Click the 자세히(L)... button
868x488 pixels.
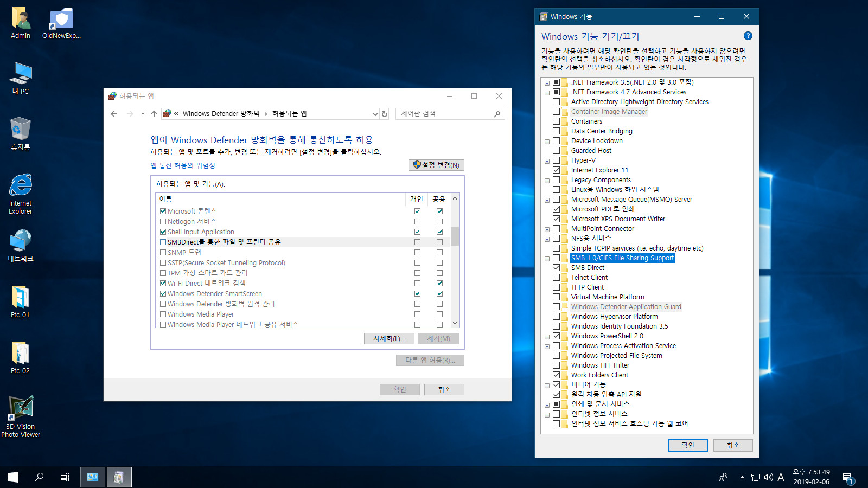(x=389, y=339)
